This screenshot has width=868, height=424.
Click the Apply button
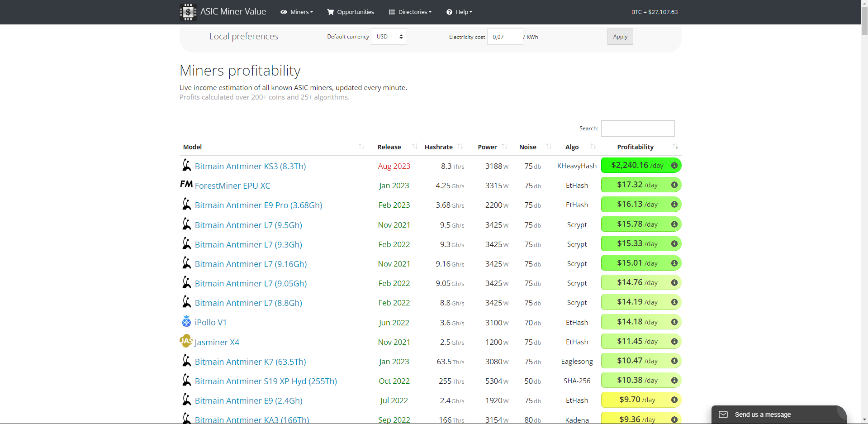tap(620, 37)
